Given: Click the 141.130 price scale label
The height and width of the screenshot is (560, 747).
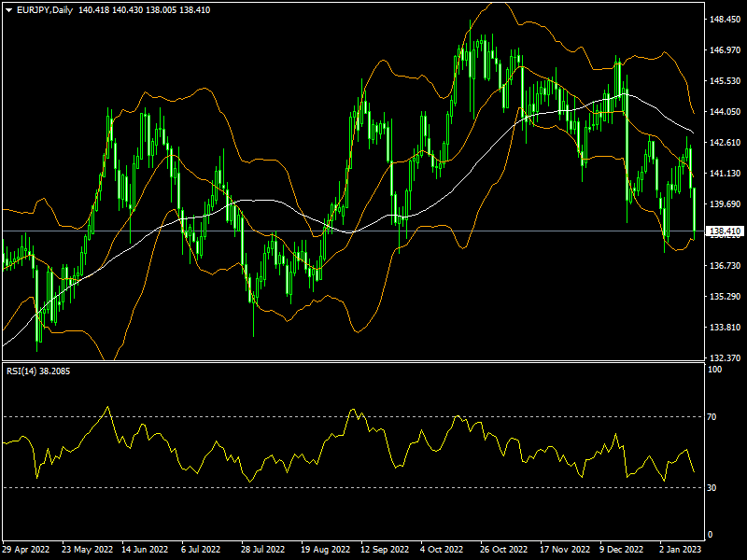Looking at the screenshot, I should point(726,174).
